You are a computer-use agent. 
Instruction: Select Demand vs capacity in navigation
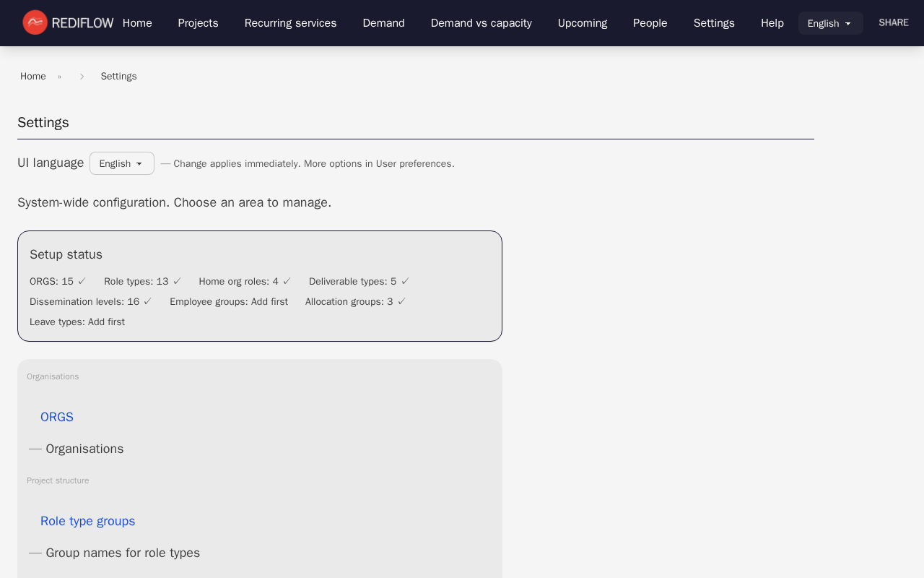[x=481, y=22]
